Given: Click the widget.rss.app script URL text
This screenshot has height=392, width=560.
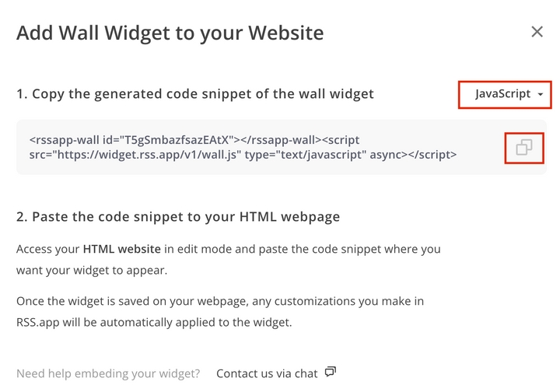Looking at the screenshot, I should pos(149,155).
